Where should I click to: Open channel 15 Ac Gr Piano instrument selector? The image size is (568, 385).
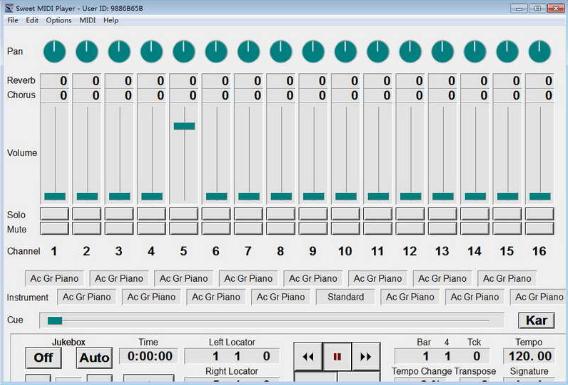click(507, 279)
